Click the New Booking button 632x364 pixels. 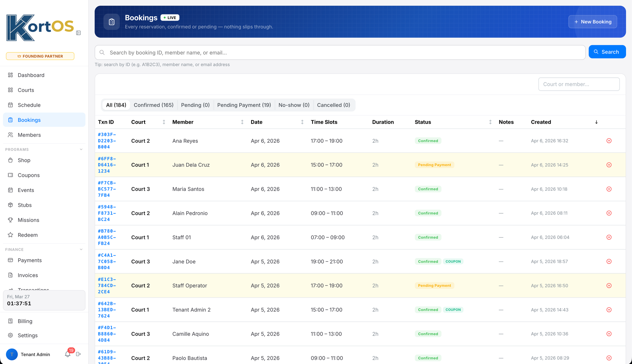(x=592, y=22)
